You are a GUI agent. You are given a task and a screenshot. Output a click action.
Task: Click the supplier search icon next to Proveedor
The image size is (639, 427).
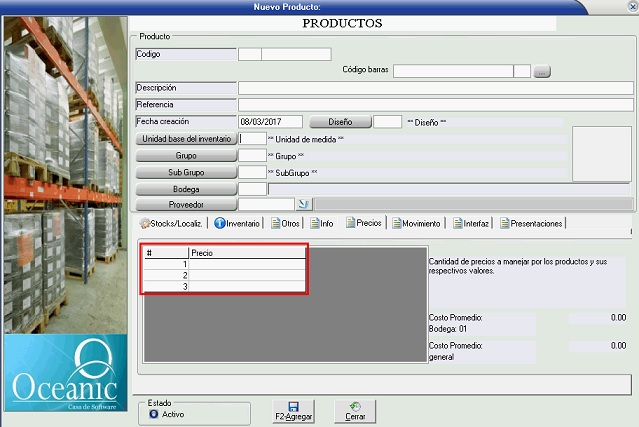click(x=304, y=204)
